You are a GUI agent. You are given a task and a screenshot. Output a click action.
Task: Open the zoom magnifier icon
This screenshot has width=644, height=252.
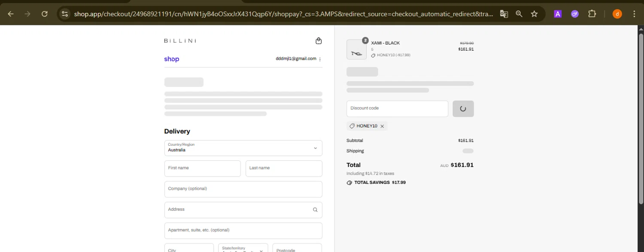(x=519, y=14)
